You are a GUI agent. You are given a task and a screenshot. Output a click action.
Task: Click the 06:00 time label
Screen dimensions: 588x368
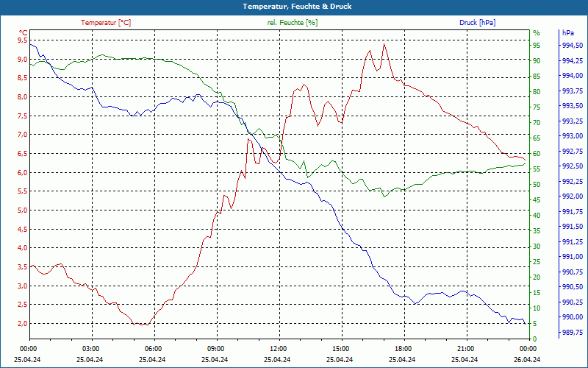(x=152, y=349)
